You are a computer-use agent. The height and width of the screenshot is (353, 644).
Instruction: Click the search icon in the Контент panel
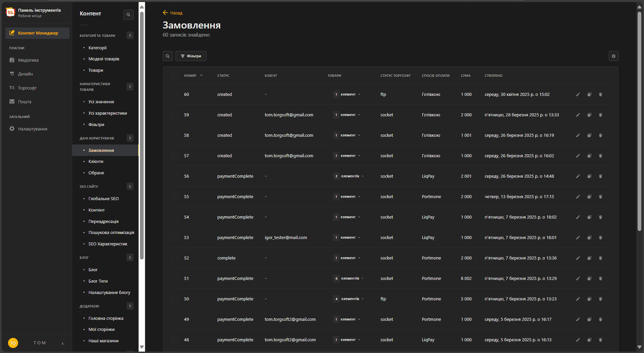click(x=128, y=14)
